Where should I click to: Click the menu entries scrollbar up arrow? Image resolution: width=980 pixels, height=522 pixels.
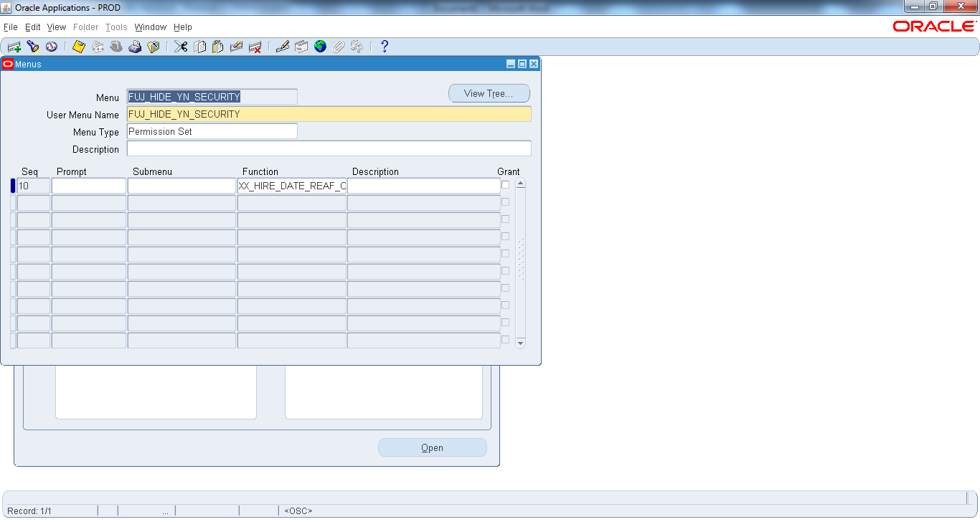coord(521,184)
